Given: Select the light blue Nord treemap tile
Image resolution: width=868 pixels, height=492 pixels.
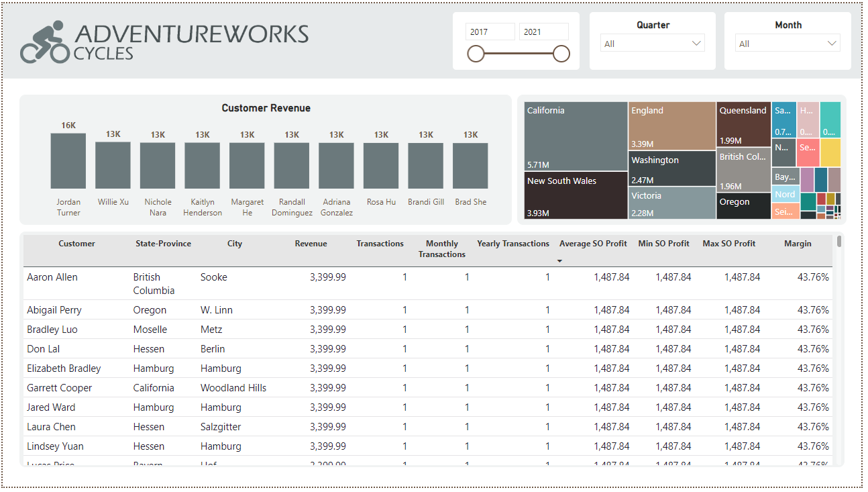Looking at the screenshot, I should (785, 194).
